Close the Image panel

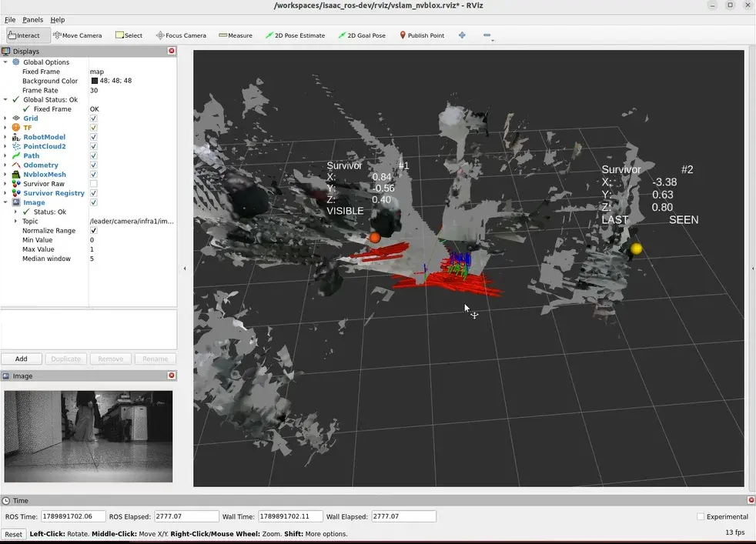coord(171,375)
